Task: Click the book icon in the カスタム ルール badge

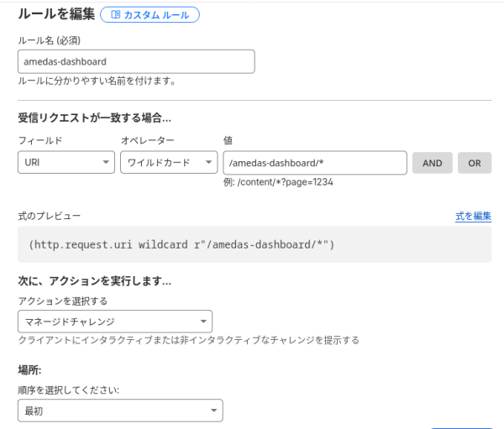Action: [114, 14]
